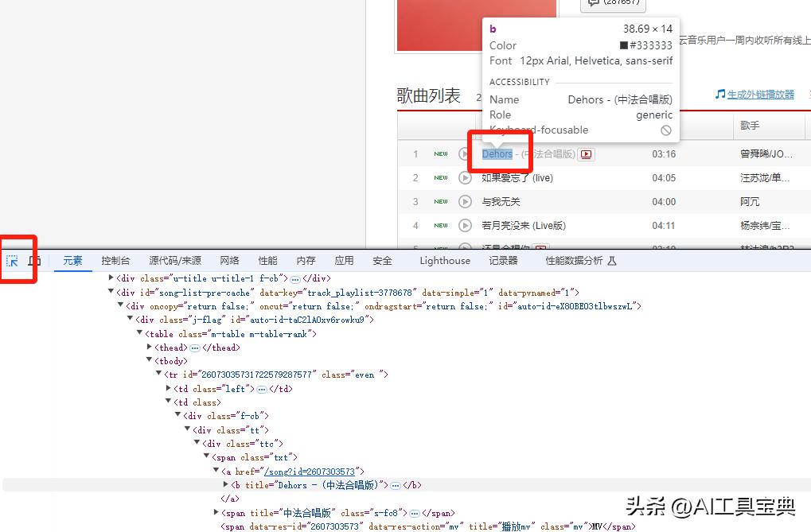Collapse the tbody node
The width and height of the screenshot is (811, 532).
click(149, 360)
